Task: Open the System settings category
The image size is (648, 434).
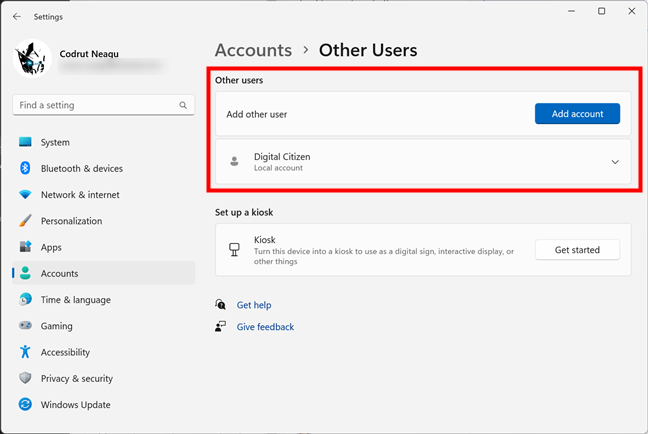Action: tap(103, 142)
